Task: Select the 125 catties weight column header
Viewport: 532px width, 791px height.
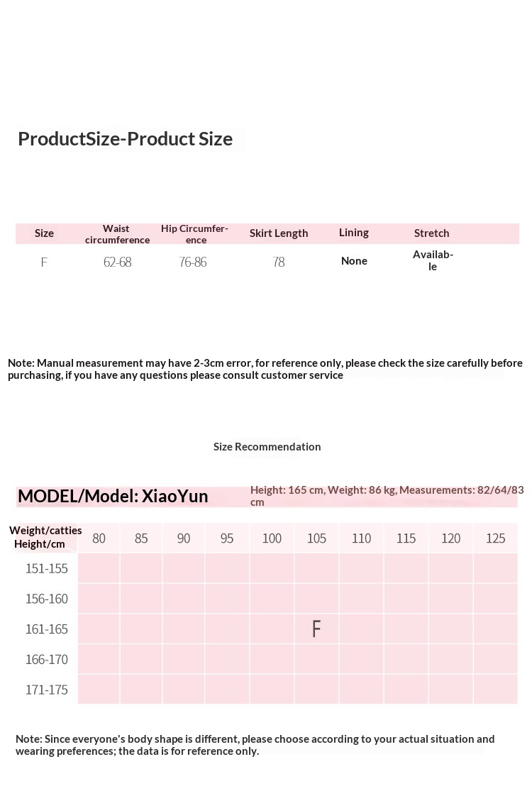Action: pos(495,538)
